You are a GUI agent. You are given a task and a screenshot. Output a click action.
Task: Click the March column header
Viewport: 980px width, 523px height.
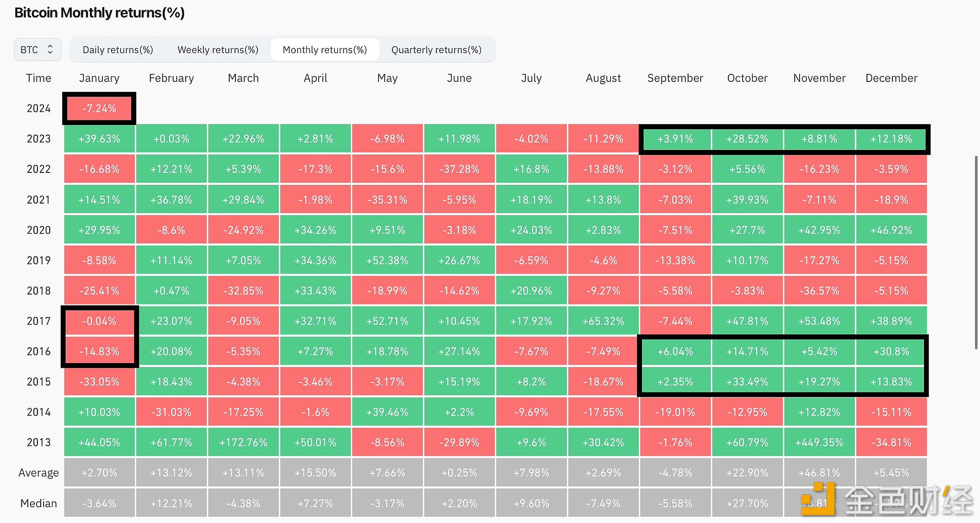pos(243,78)
